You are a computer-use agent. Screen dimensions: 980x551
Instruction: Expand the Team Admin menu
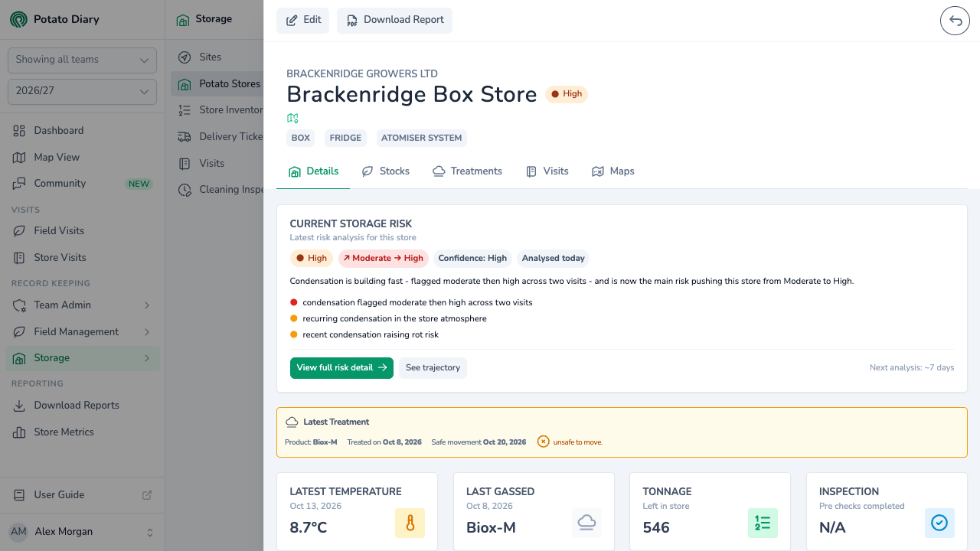(83, 305)
